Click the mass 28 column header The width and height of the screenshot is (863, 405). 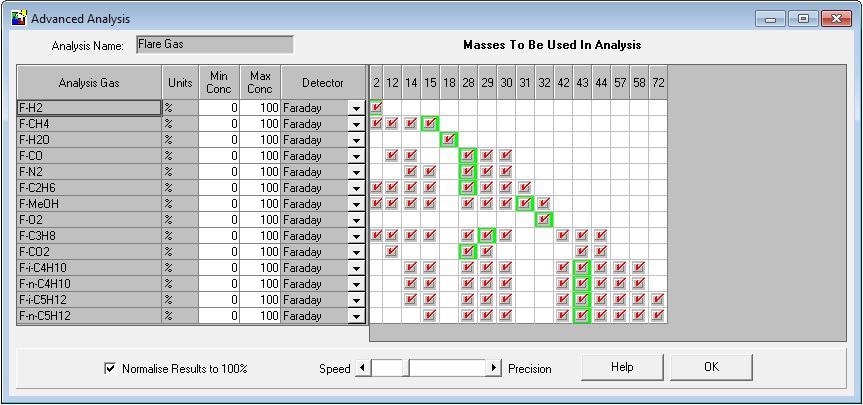(468, 83)
